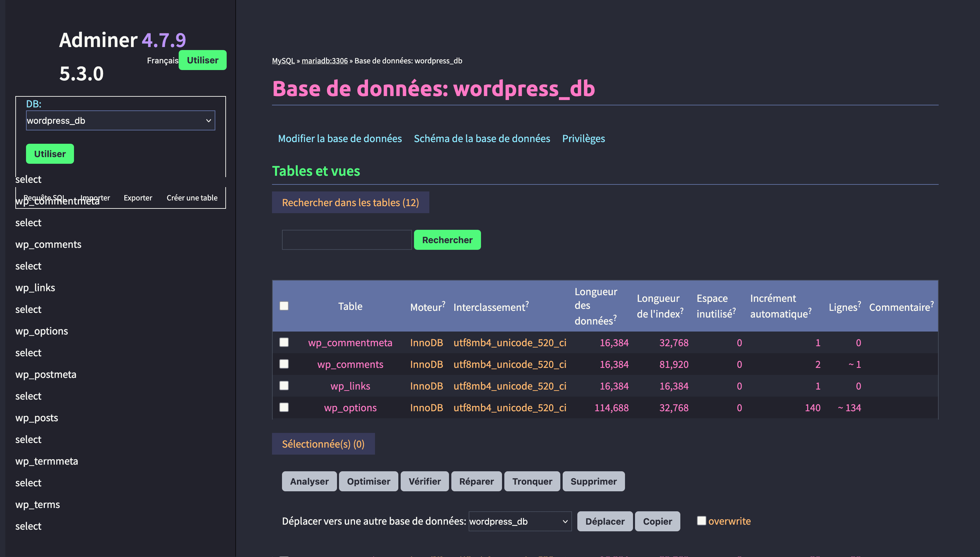The height and width of the screenshot is (557, 980).
Task: Click InnoDB engine in wp_links row
Action: 426,386
